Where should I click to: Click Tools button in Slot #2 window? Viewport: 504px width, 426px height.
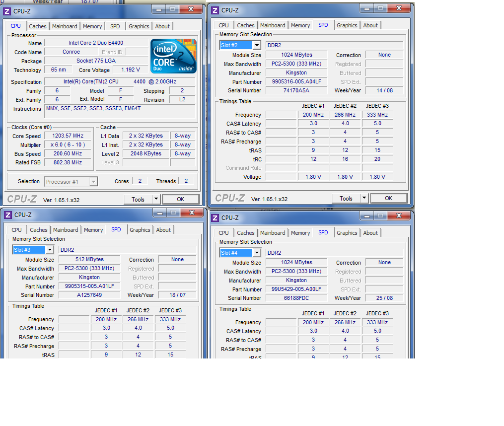tap(346, 199)
